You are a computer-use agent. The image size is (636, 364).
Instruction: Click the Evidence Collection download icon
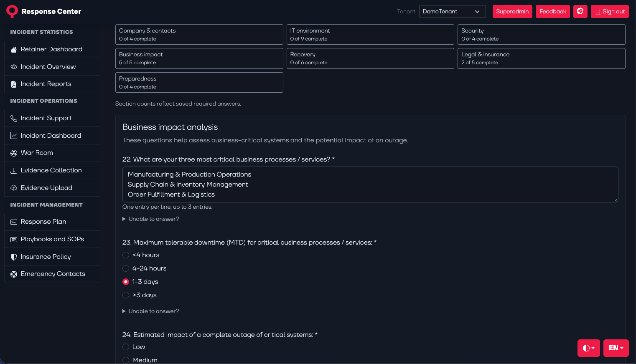[x=14, y=170]
